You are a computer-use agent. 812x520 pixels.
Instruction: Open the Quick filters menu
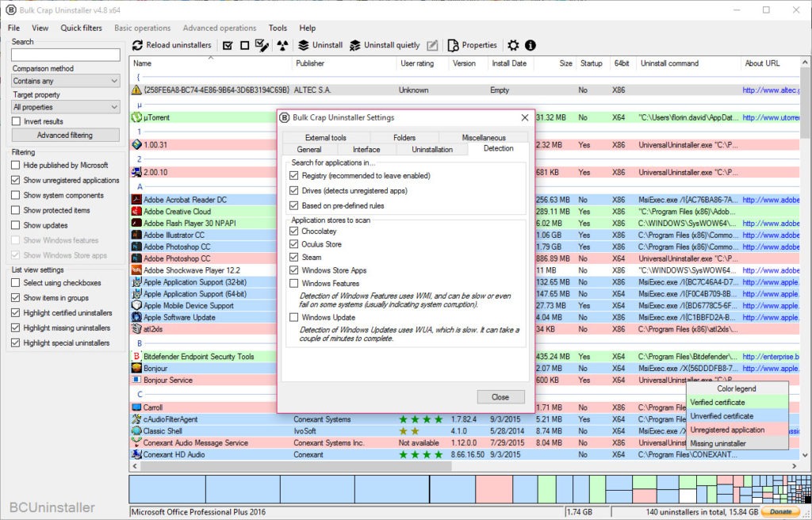point(82,28)
